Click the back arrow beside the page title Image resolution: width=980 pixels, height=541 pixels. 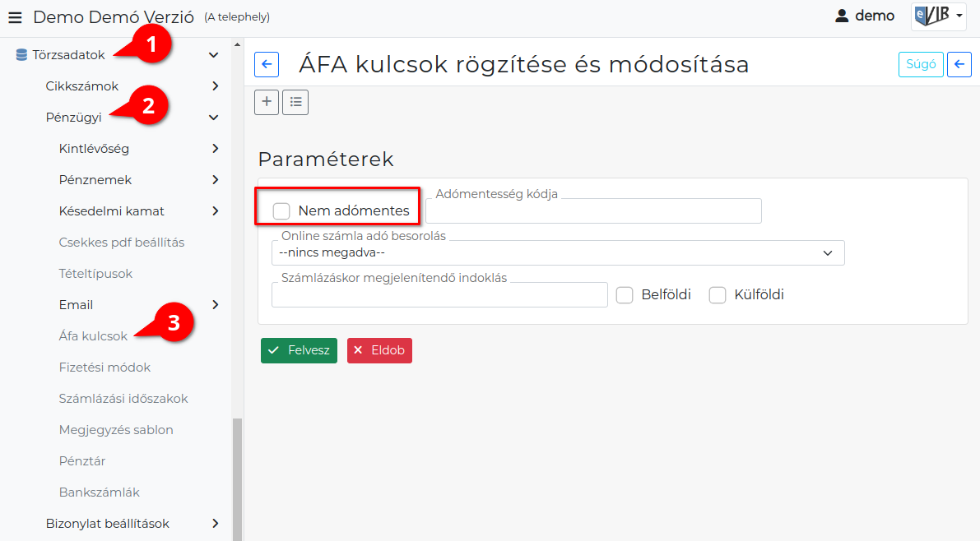(267, 64)
